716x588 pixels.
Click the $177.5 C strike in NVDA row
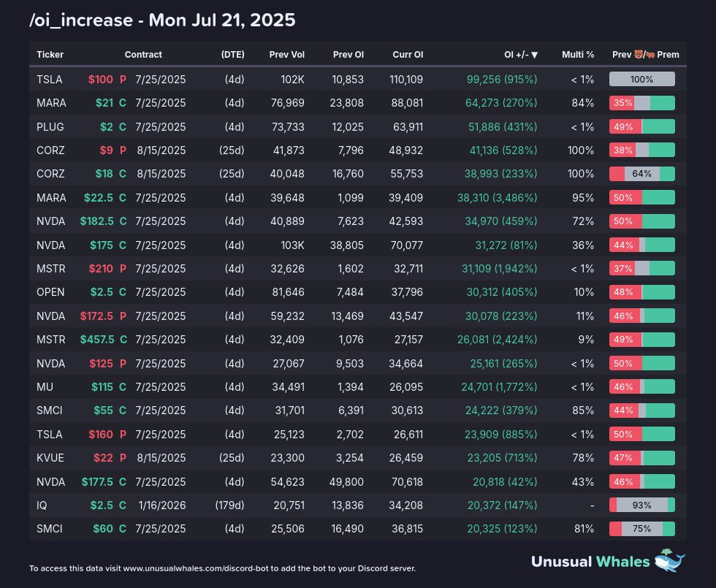click(x=104, y=481)
